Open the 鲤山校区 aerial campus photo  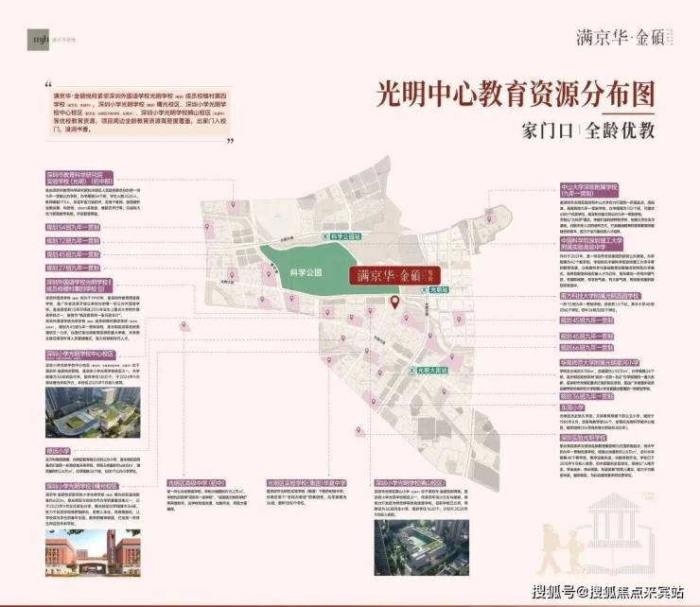pyautogui.click(x=422, y=547)
